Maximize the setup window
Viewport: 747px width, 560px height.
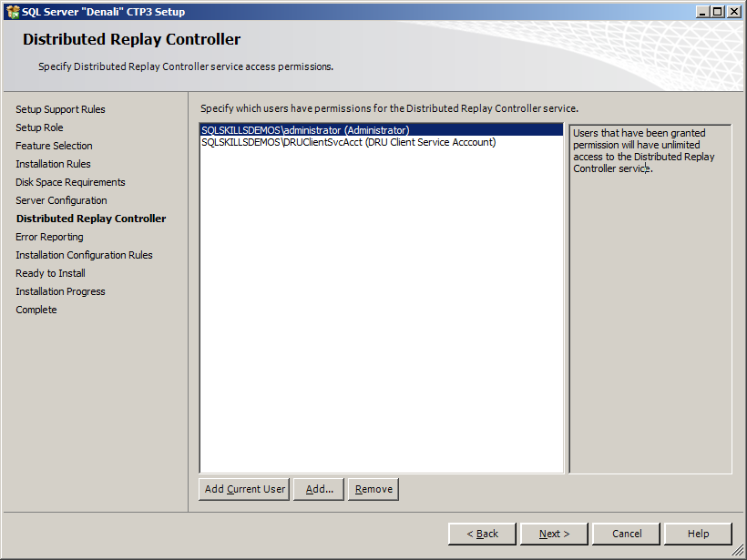click(718, 12)
